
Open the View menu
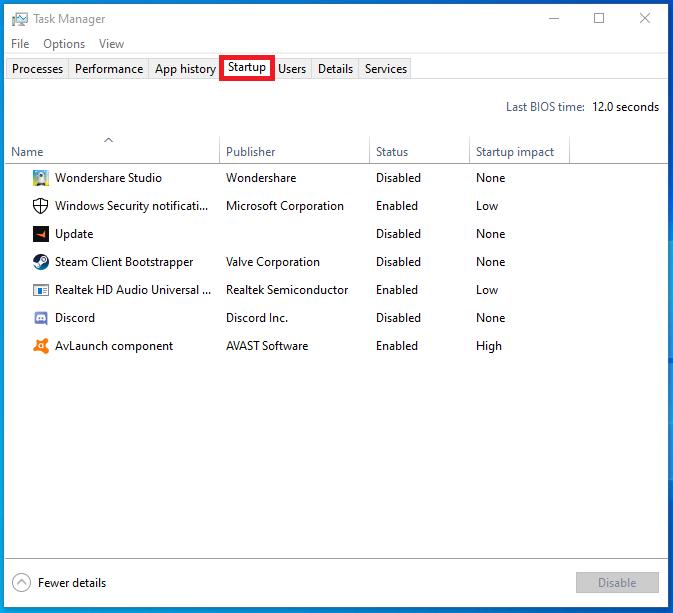pyautogui.click(x=111, y=44)
